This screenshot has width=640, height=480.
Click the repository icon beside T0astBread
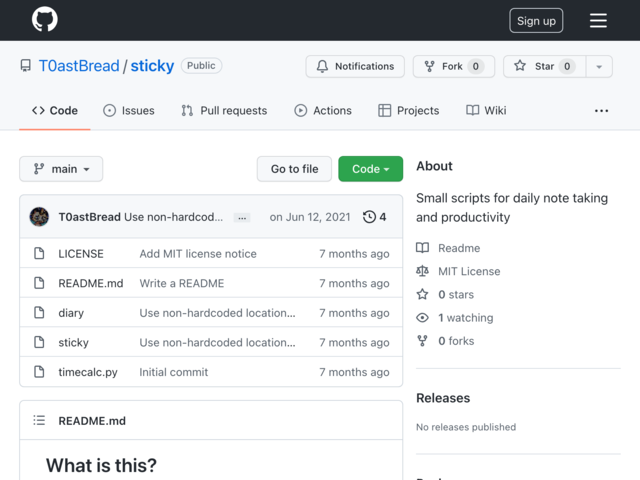26,66
